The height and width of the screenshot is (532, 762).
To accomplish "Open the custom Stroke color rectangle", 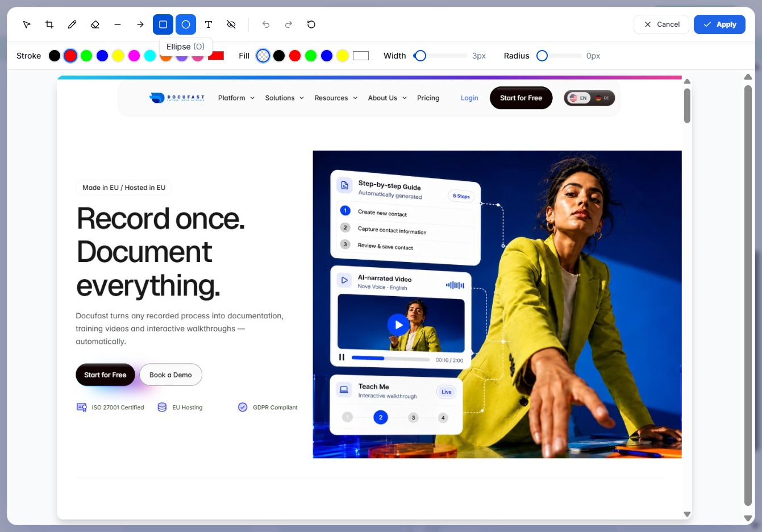I will tap(216, 56).
